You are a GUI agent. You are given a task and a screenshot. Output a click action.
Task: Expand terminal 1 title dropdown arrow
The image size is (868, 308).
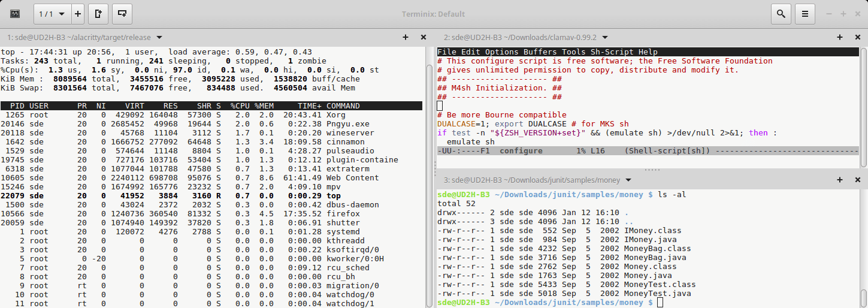(159, 37)
